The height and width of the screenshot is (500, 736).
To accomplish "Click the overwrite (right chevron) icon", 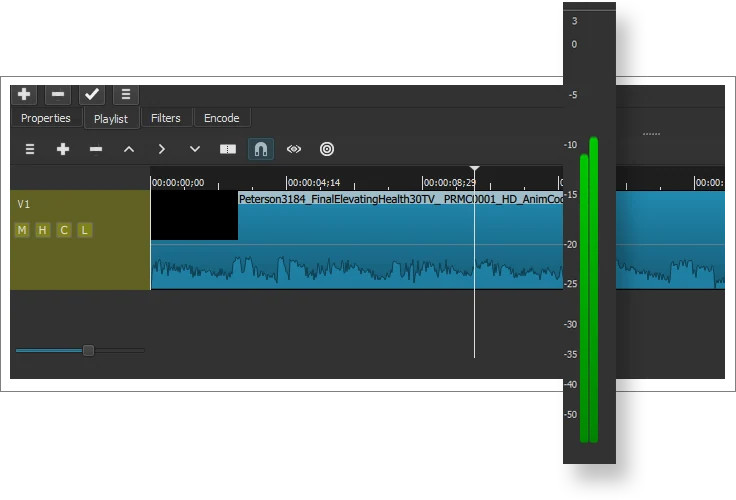I will click(x=161, y=149).
